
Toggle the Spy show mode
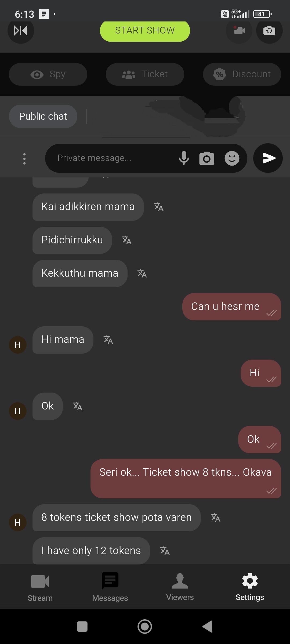[x=48, y=74]
